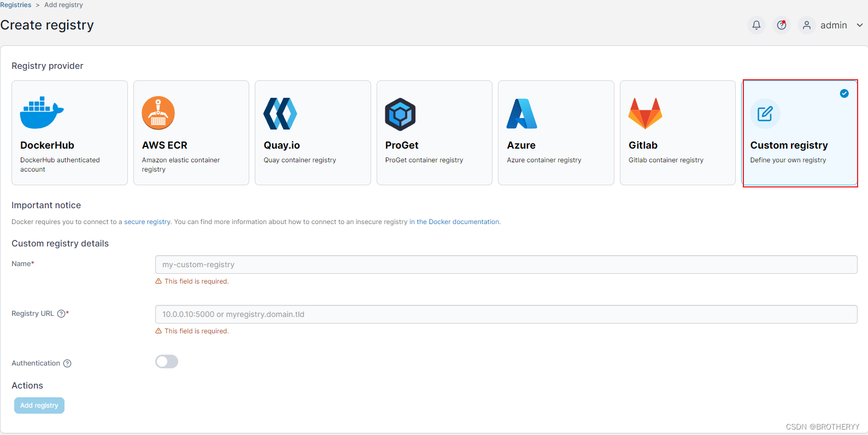This screenshot has height=435, width=868.
Task: Choose the ProGet provider title text
Action: (x=402, y=145)
